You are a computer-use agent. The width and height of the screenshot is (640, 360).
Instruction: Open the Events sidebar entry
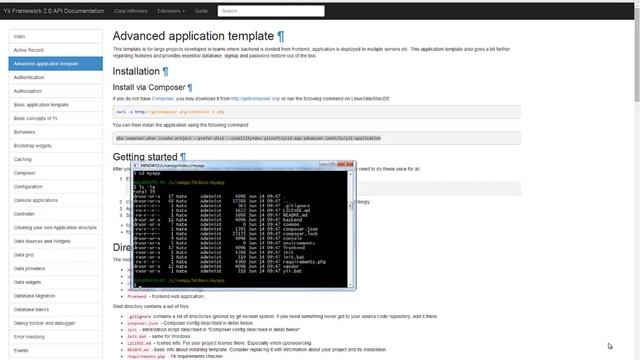pyautogui.click(x=56, y=351)
